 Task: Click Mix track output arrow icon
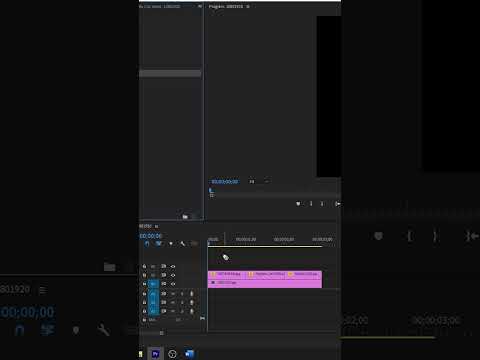202,319
